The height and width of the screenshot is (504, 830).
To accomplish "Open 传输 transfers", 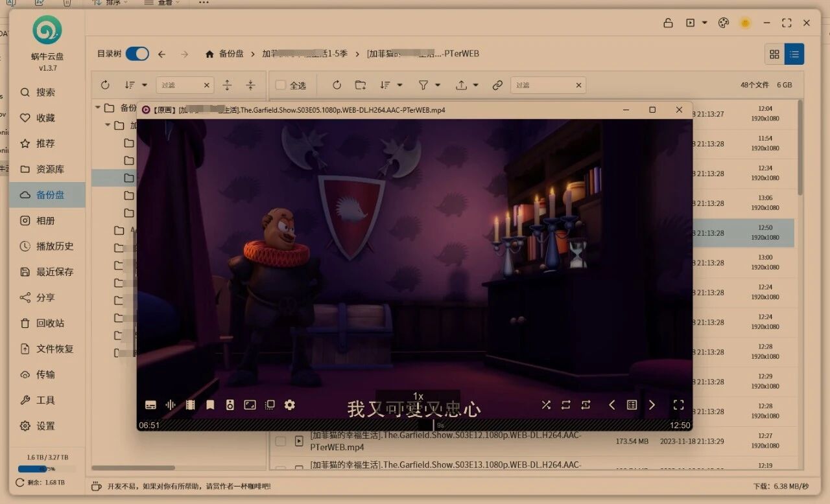I will [47, 374].
